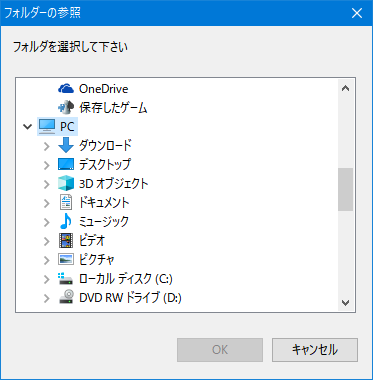Click the scrollbar up arrow

[346, 88]
